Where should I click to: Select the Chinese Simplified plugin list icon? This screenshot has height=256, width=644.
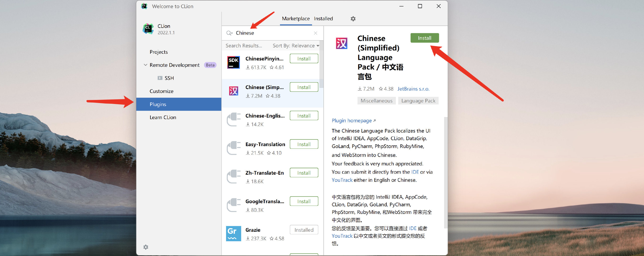[x=234, y=91]
